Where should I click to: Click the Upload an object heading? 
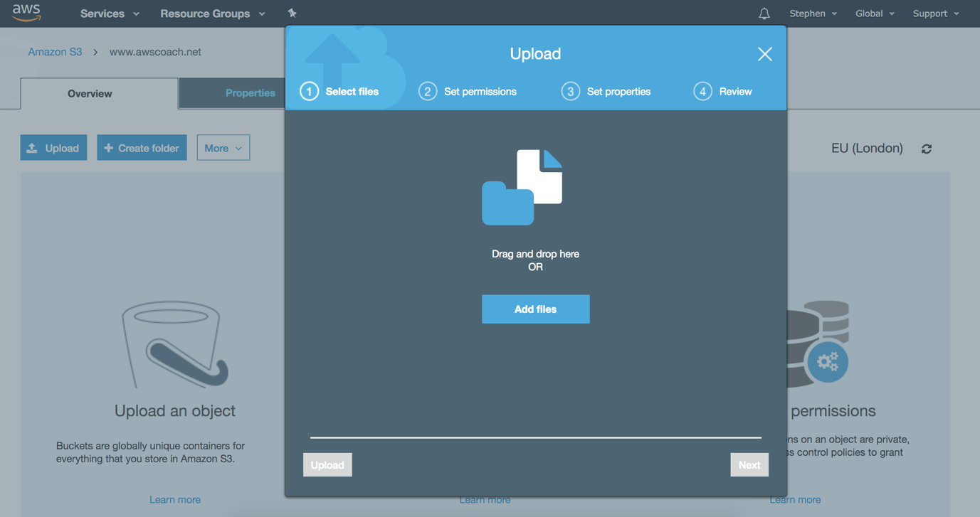175,411
